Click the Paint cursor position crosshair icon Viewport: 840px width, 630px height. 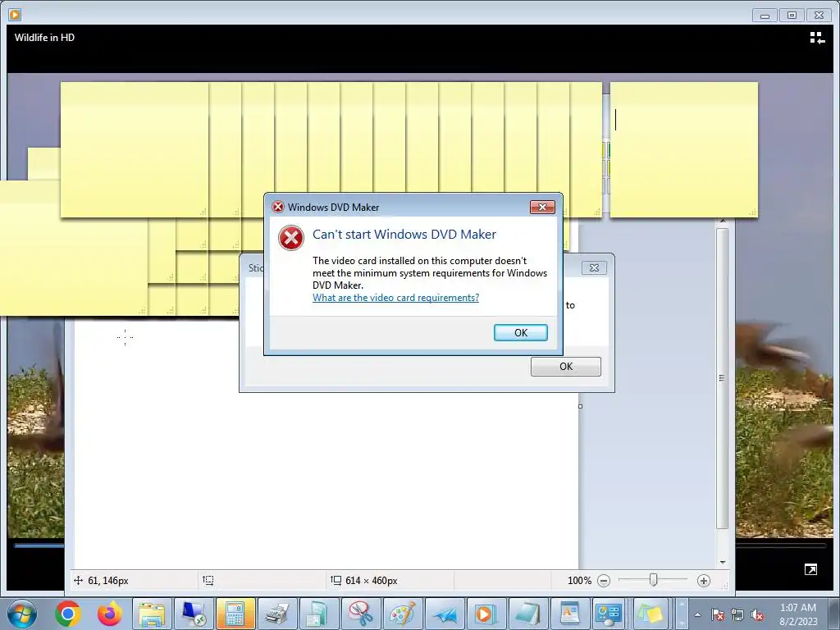[x=78, y=580]
